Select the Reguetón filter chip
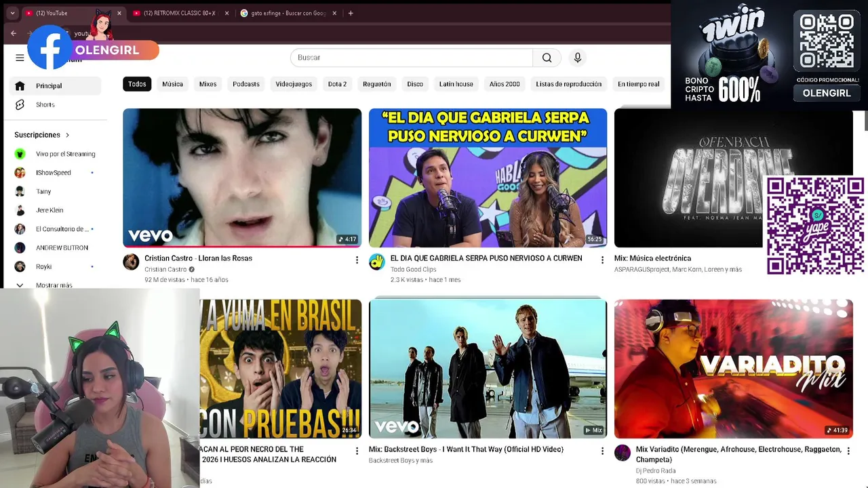The image size is (868, 488). click(377, 84)
